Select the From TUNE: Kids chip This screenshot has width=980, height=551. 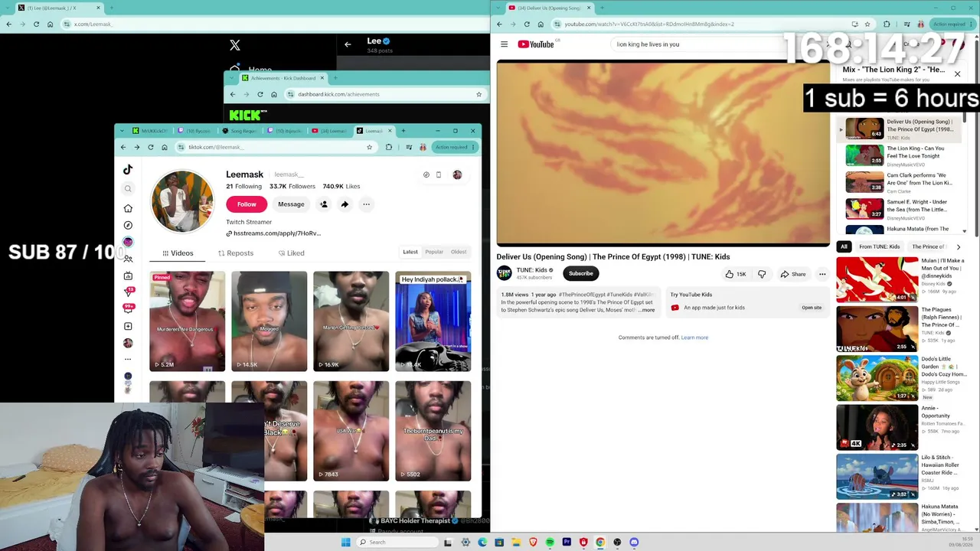click(x=880, y=246)
